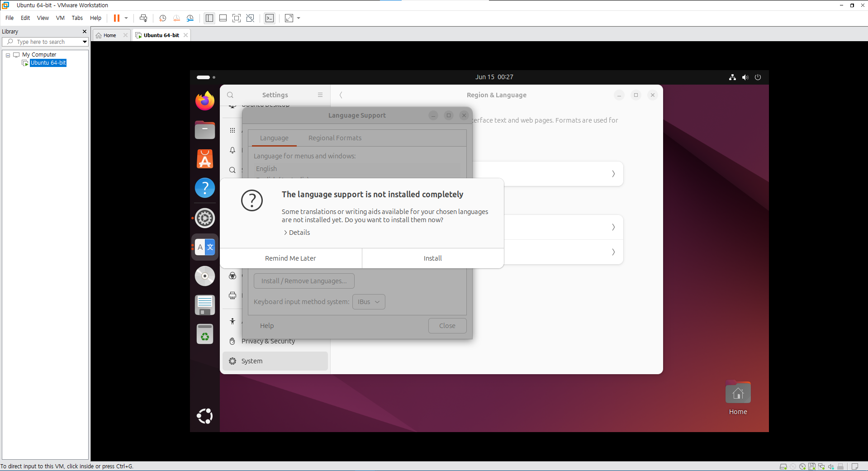
Task: Show applications via the Ubuntu logo button
Action: click(205, 416)
